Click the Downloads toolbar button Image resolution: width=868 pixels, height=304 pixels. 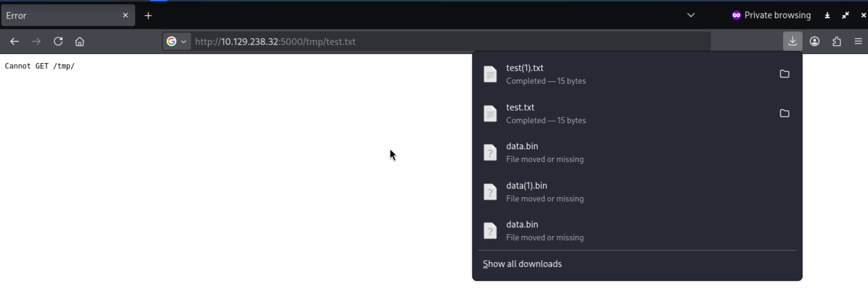coord(792,42)
